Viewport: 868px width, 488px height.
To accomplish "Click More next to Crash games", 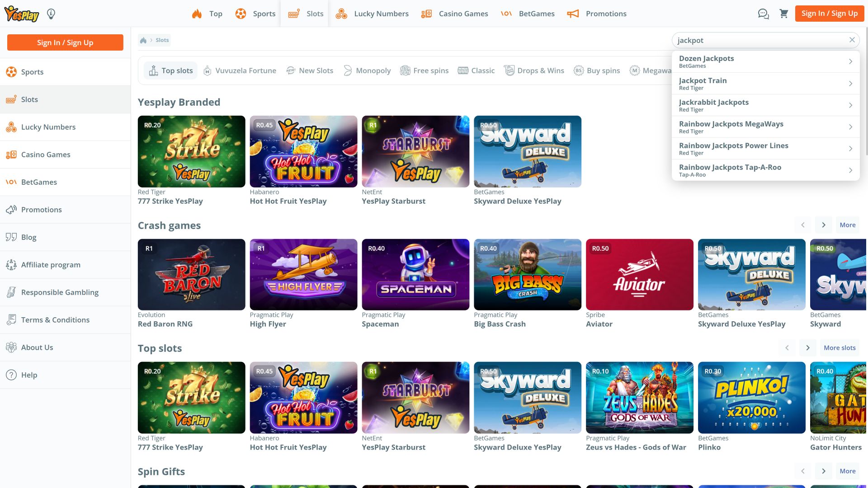I will pyautogui.click(x=848, y=225).
